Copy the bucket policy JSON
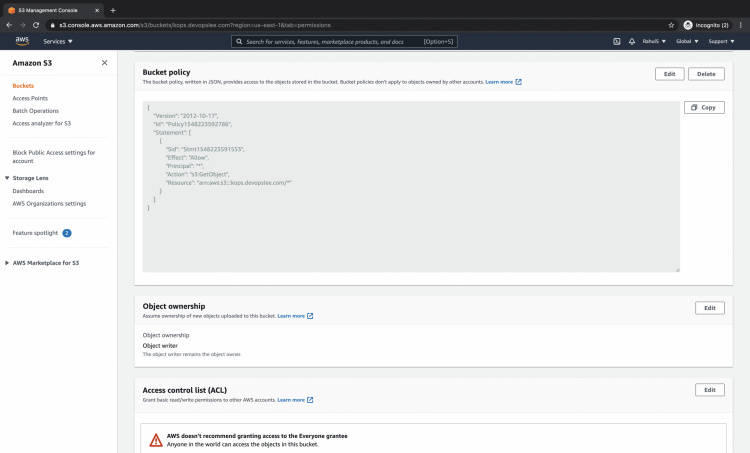This screenshot has width=750, height=453. (704, 107)
